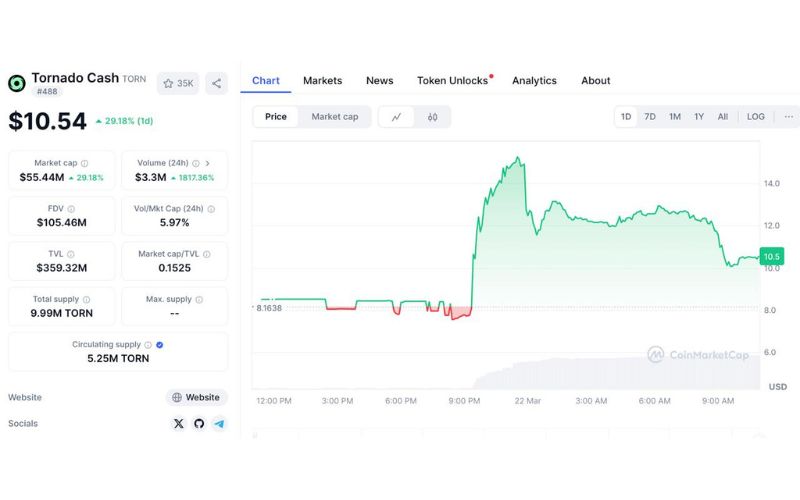Click the 0.1525 Market cap/TVL value
Screen dimensions: 800x500
point(174,268)
